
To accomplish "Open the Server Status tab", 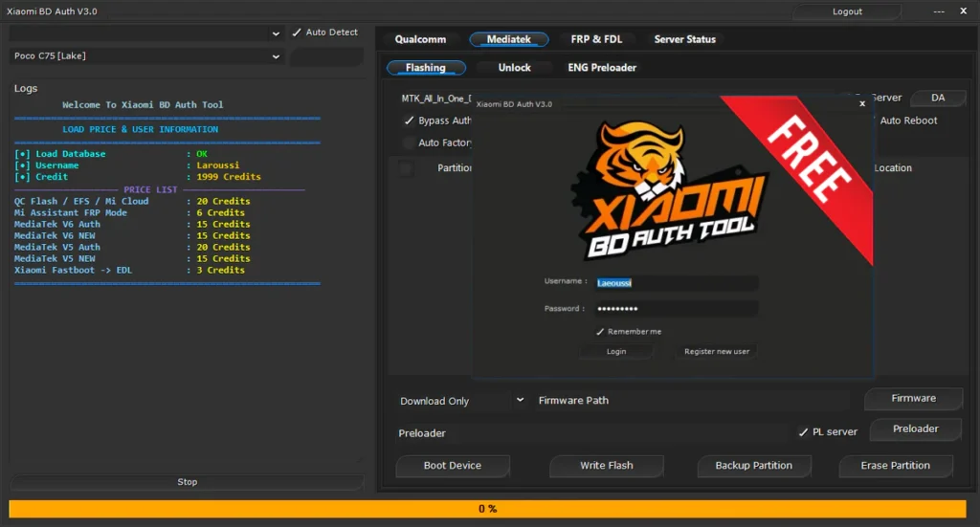I will 684,39.
